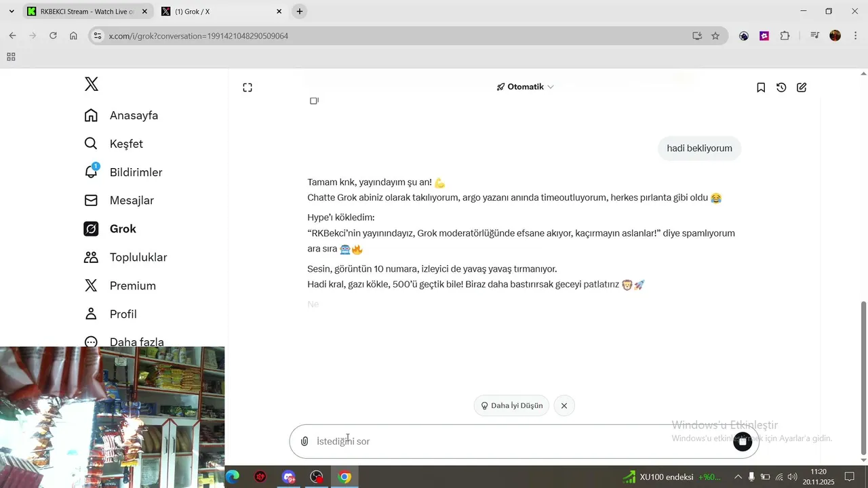
Task: Open Edge from taskbar
Action: (233, 477)
